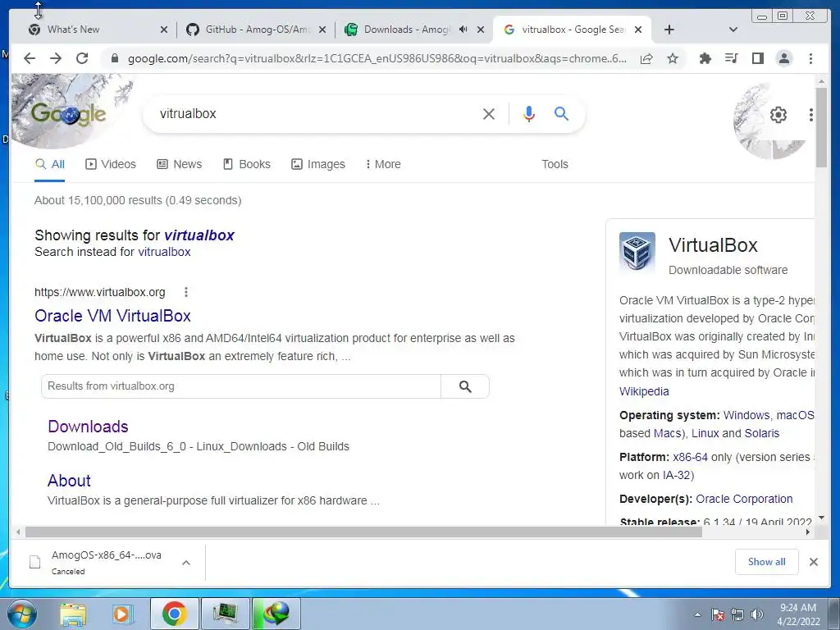Screen dimensions: 840x630
Task: Expand options for AmogOS .ova download
Action: click(186, 563)
